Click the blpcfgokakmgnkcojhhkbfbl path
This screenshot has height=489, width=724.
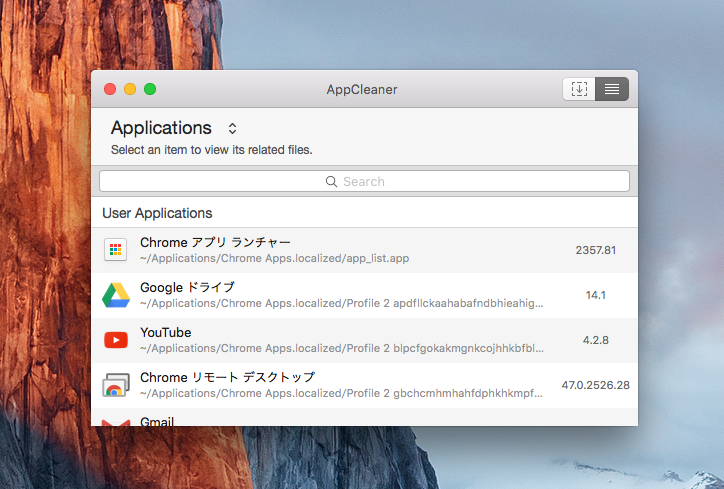[x=342, y=348]
